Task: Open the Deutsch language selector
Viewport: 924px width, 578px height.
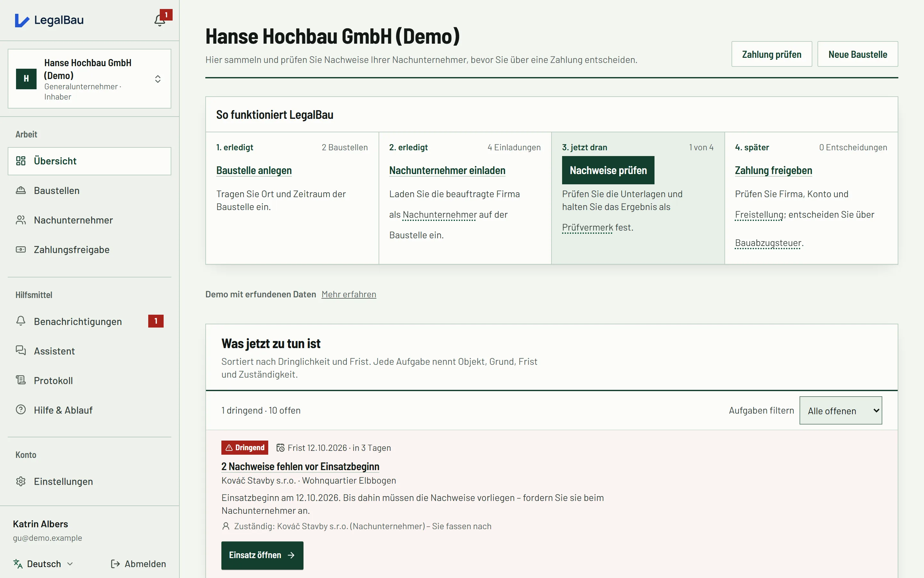Action: [x=44, y=564]
